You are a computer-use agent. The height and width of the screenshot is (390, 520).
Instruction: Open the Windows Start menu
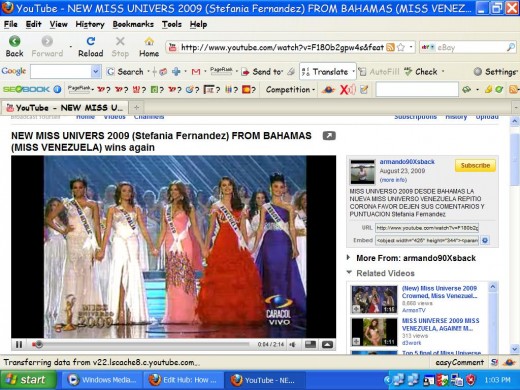28,380
